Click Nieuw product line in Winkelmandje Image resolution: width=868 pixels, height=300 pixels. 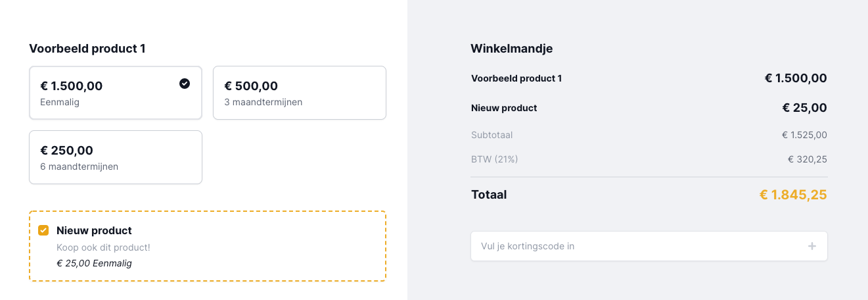coord(504,108)
